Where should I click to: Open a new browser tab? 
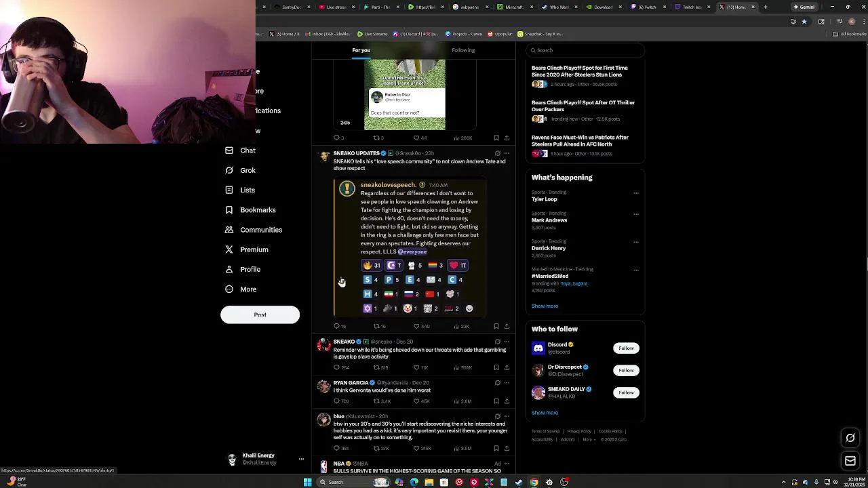(765, 7)
